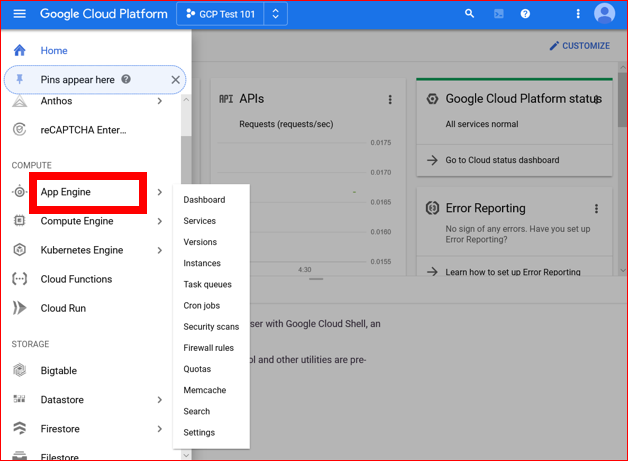Click navigation menu scrollbar up arrow
628x461 pixels.
tap(186, 99)
